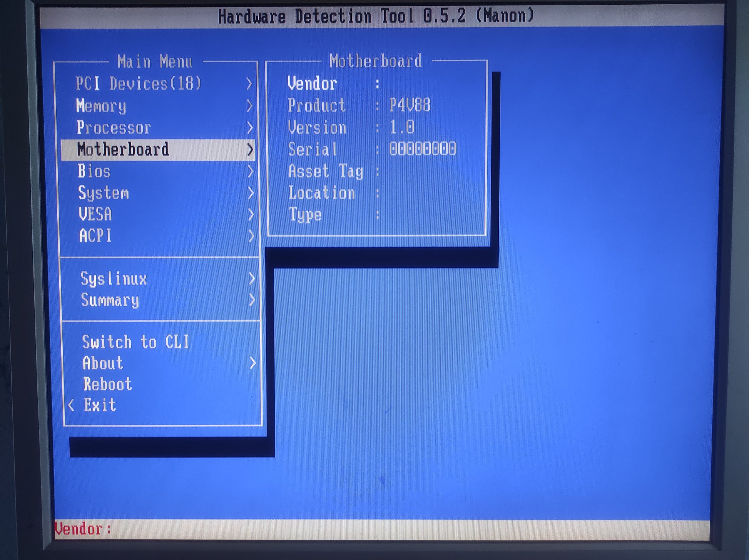
Task: Click the Product P4V88 row
Action: [359, 105]
